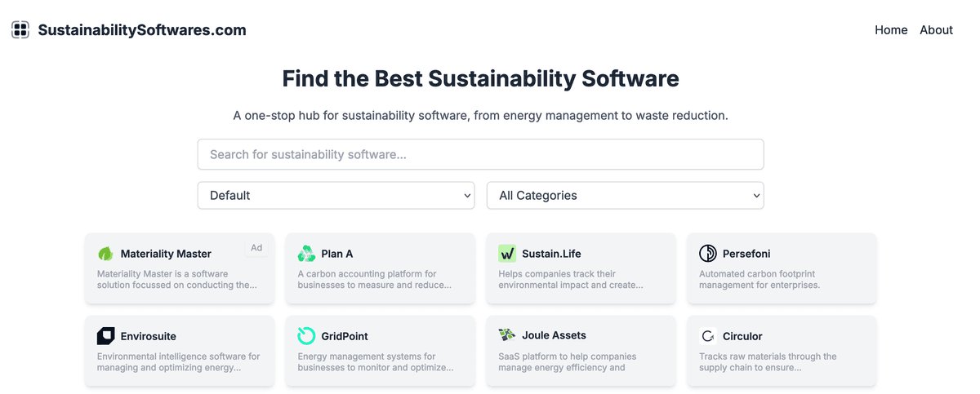Image resolution: width=980 pixels, height=394 pixels.
Task: Click the Plan A recycling logo icon
Action: 306,254
